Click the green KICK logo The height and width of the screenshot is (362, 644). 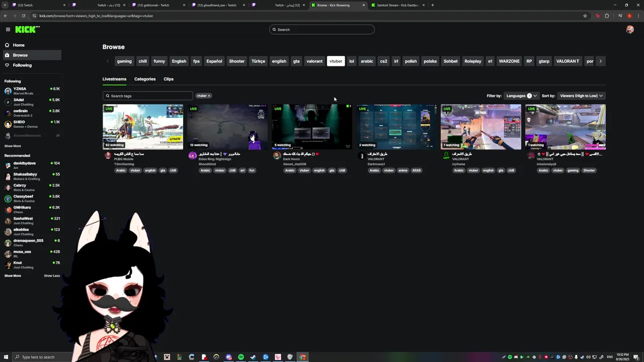(x=27, y=30)
